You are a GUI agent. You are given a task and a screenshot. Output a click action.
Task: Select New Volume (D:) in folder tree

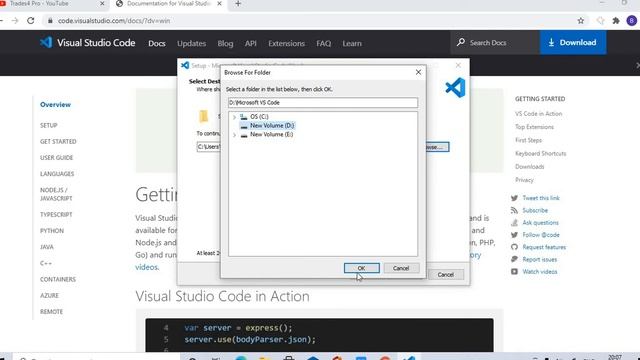272,126
